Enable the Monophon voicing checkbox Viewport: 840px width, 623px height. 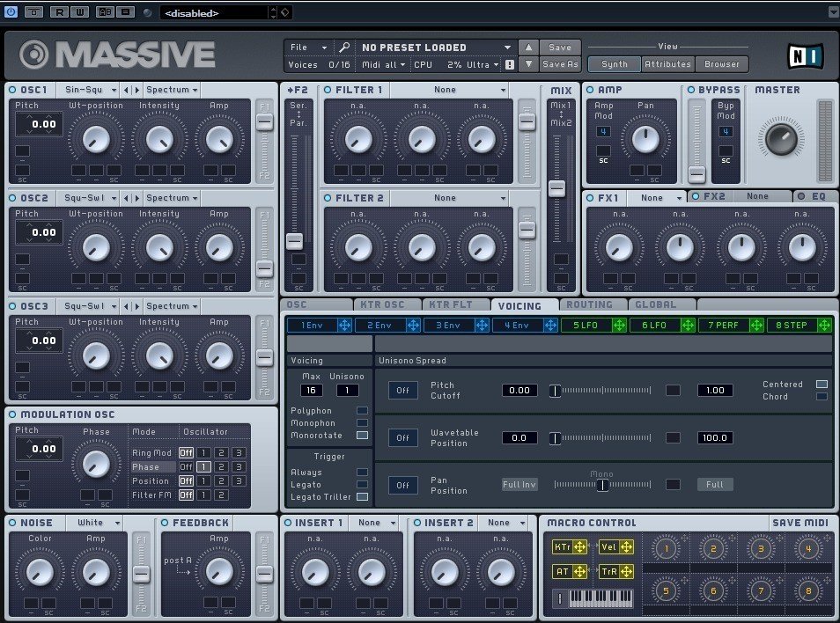362,423
